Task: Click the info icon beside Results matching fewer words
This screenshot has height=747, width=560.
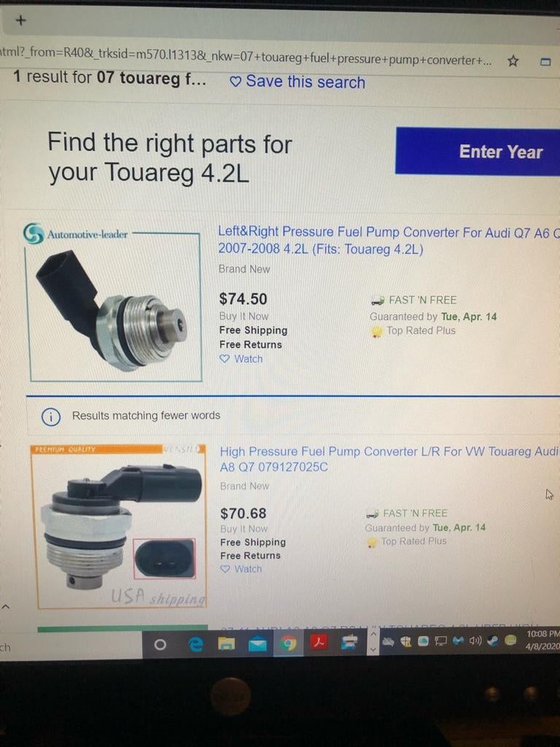Action: pos(50,417)
